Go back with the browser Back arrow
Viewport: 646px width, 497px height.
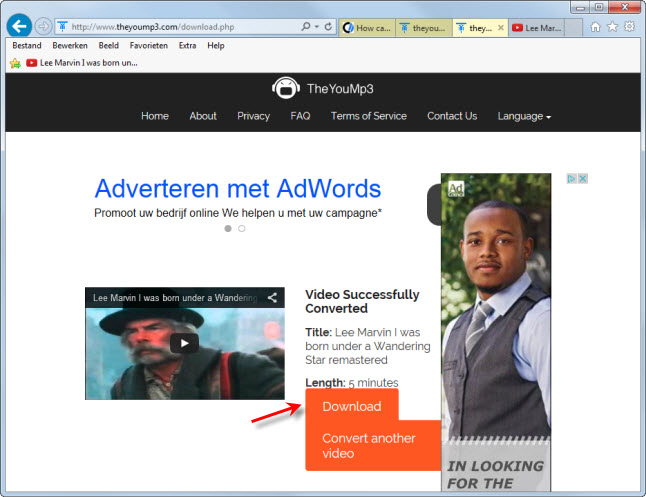[x=19, y=26]
